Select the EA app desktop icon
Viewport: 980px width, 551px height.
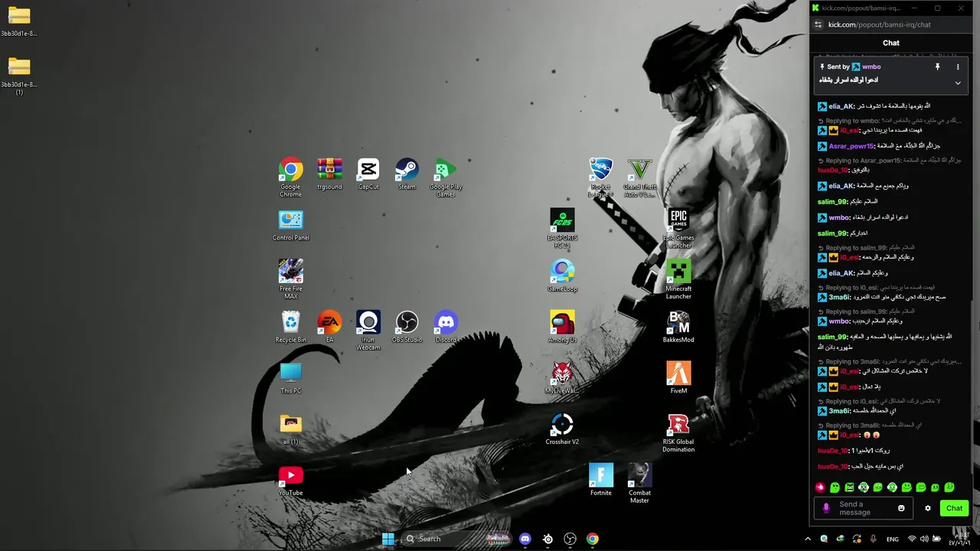click(x=329, y=327)
